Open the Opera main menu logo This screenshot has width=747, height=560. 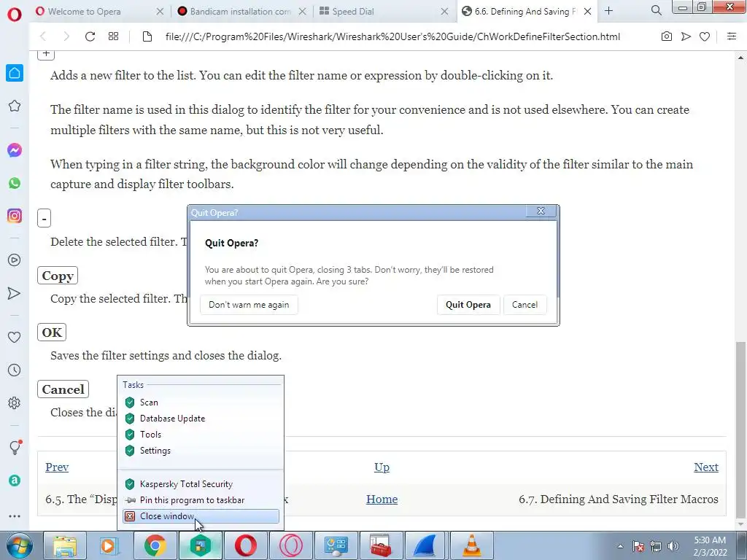(x=15, y=15)
